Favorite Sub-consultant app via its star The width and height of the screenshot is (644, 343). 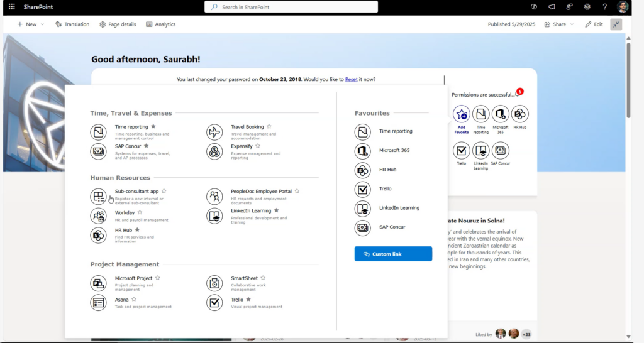click(x=164, y=191)
